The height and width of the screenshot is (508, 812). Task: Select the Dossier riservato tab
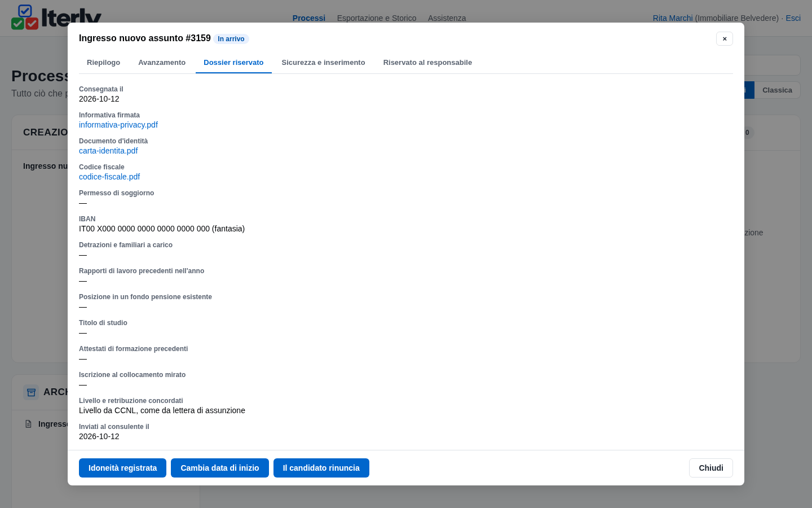pos(233,63)
